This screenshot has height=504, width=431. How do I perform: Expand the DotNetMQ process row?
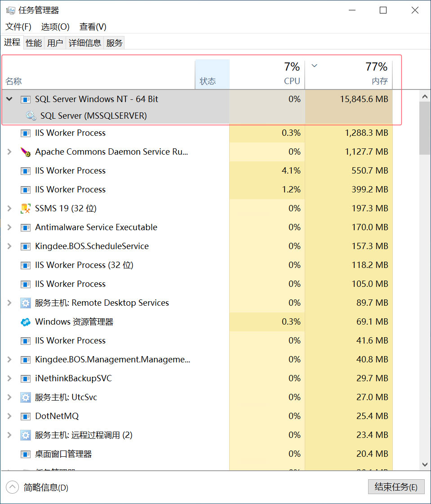click(9, 416)
